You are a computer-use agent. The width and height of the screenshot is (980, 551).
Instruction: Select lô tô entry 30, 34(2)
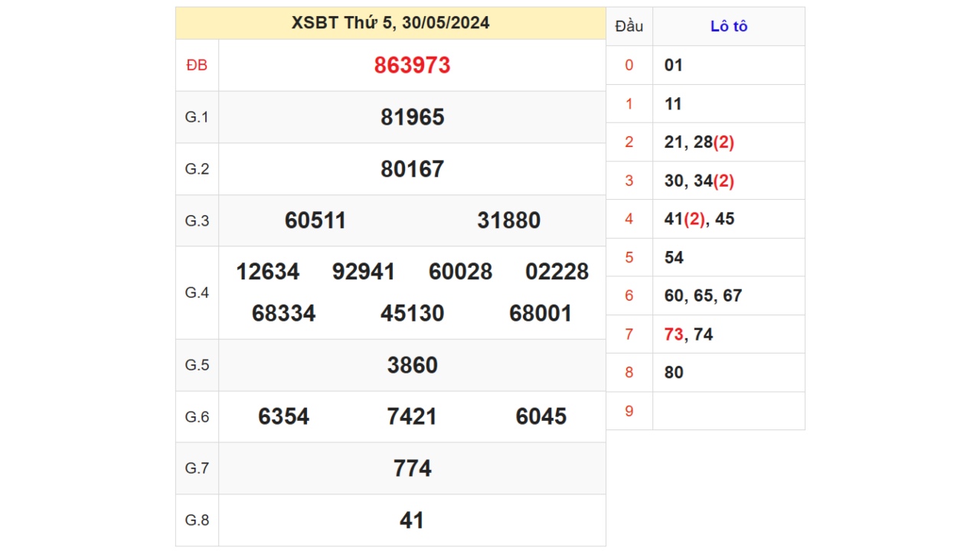click(x=699, y=181)
